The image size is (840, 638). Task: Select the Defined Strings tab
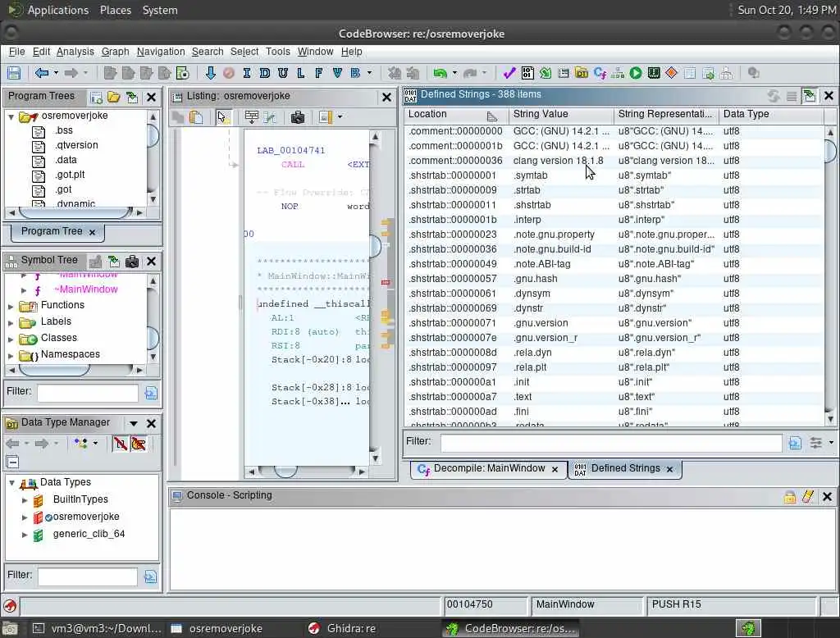624,469
